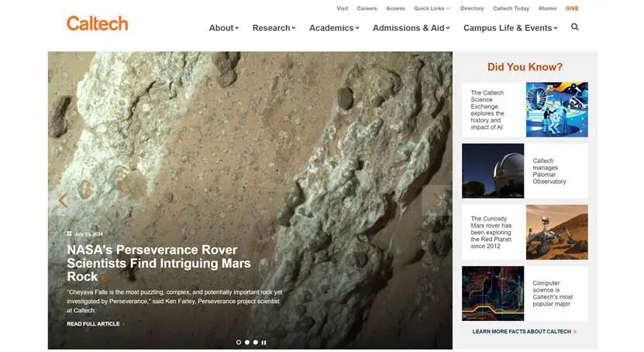Expand the About menu

click(223, 28)
